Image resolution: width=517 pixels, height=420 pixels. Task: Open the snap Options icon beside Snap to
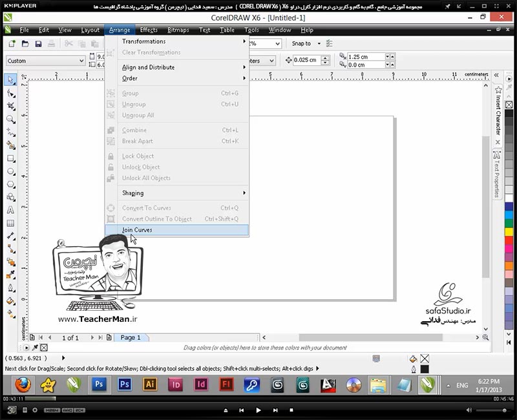click(329, 43)
